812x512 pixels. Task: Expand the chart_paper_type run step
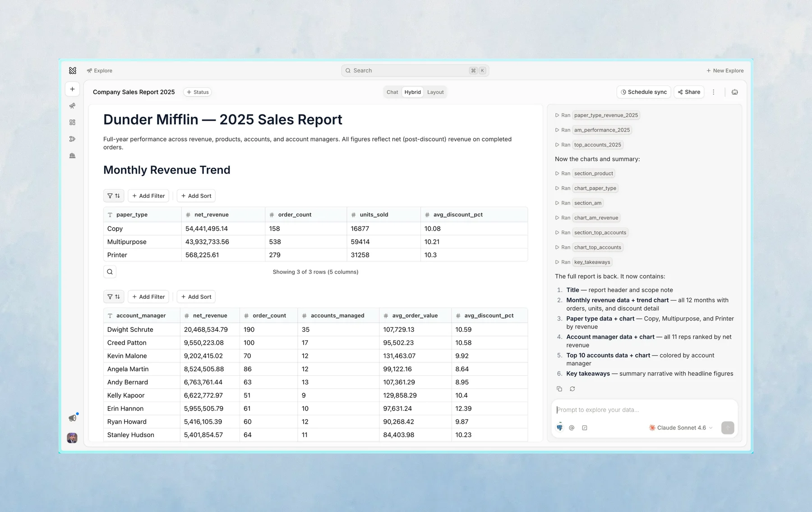[x=586, y=188]
